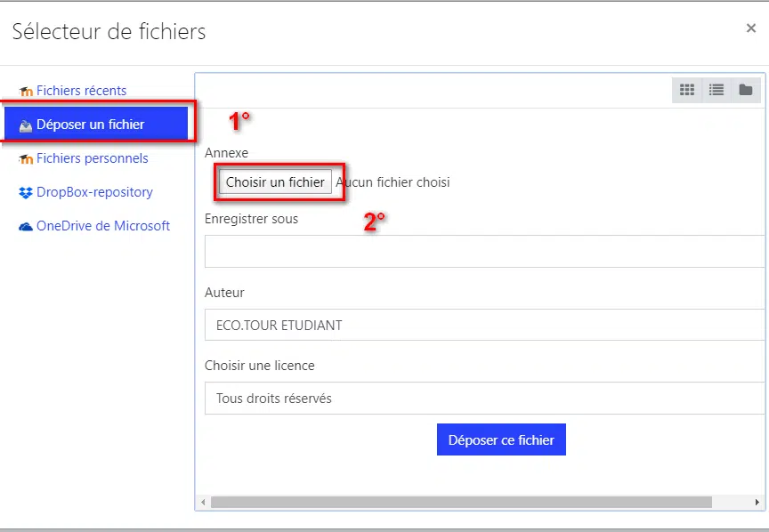Click the Choisir un fichier button
Viewport: 769px width, 532px height.
pos(275,181)
